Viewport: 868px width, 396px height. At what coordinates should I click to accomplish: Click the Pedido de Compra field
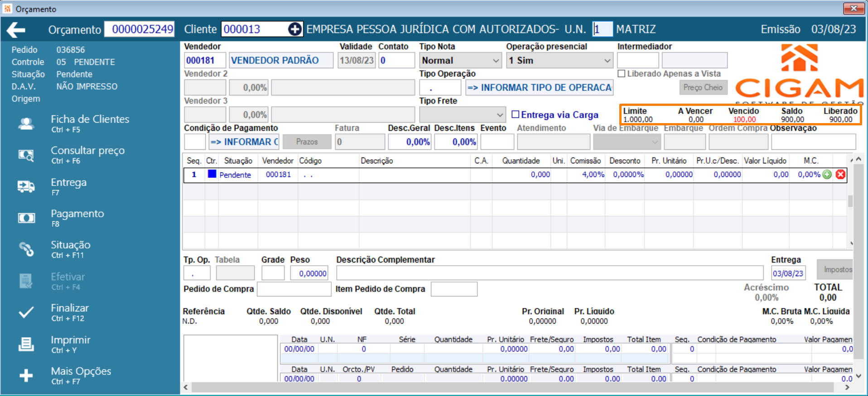coord(294,289)
